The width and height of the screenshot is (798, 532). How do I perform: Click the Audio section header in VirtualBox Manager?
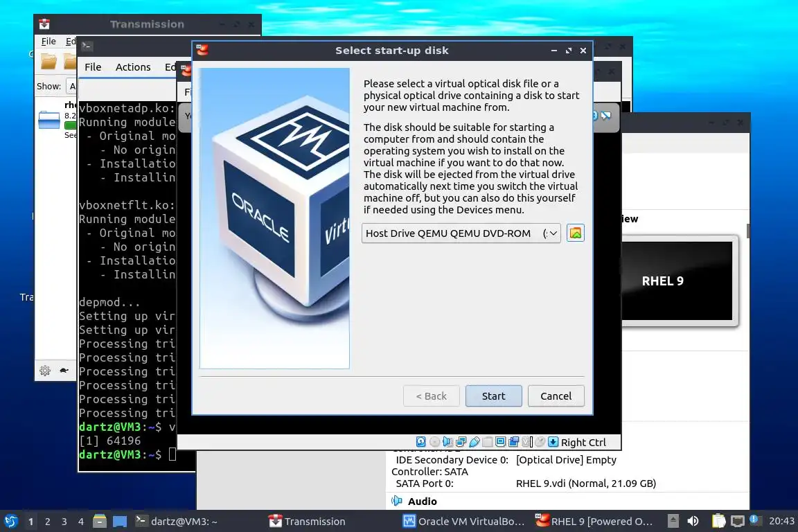coord(422,502)
